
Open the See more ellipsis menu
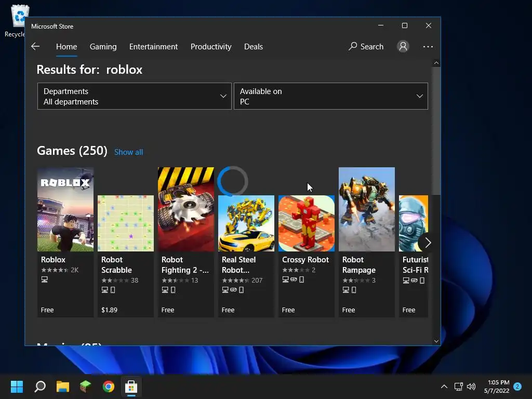428,46
